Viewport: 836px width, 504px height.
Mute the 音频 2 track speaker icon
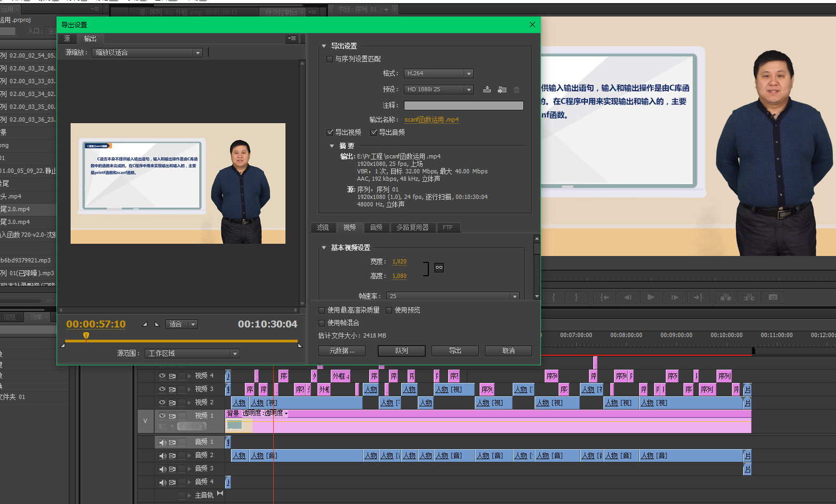pos(162,455)
